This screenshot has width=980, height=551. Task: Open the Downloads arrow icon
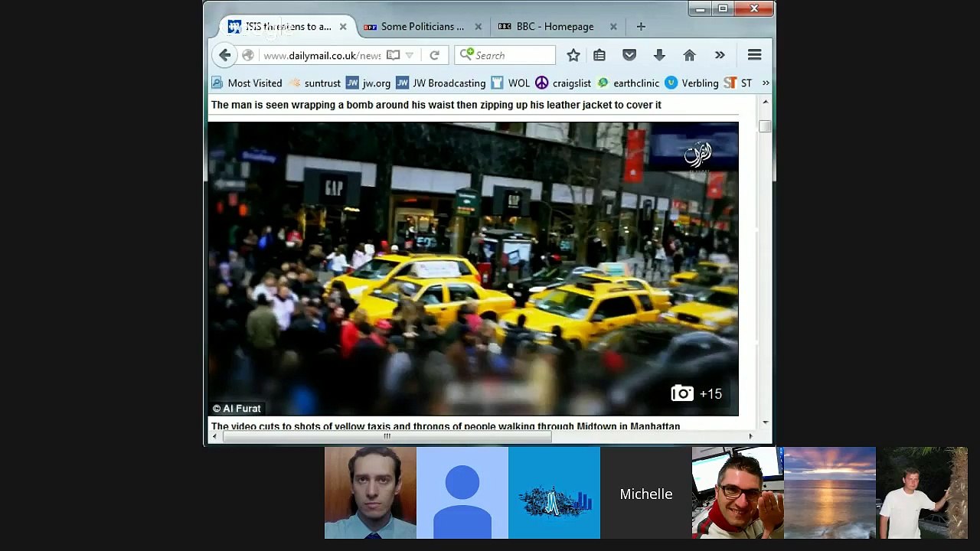pyautogui.click(x=659, y=55)
